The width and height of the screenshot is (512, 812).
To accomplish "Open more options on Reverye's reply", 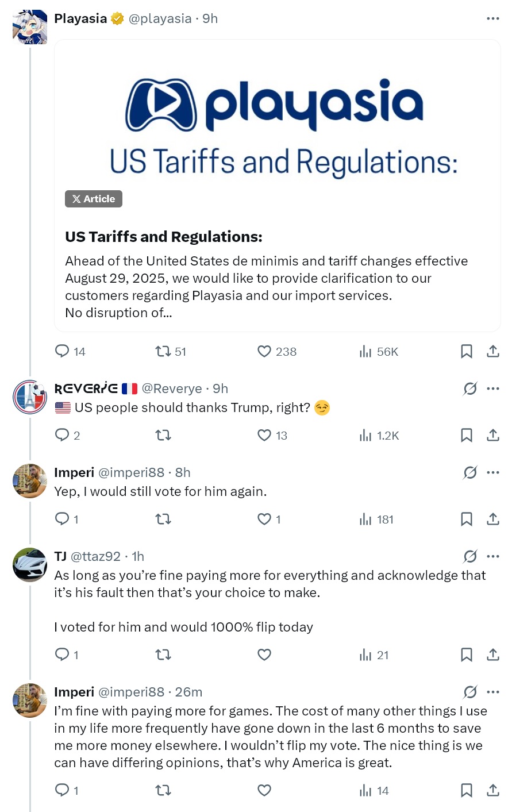I will point(493,388).
